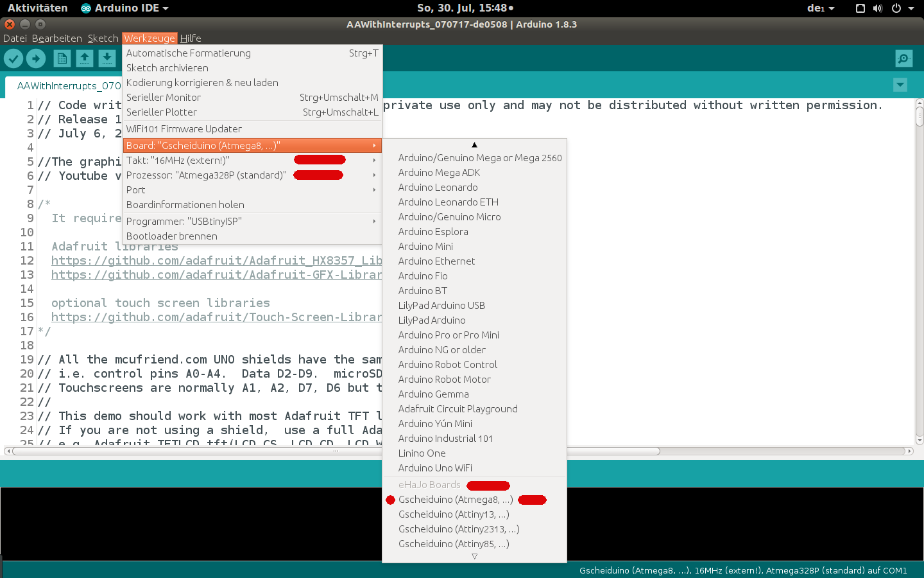Select Arduino/Genuino Micro board
This screenshot has width=924, height=578.
click(474, 217)
